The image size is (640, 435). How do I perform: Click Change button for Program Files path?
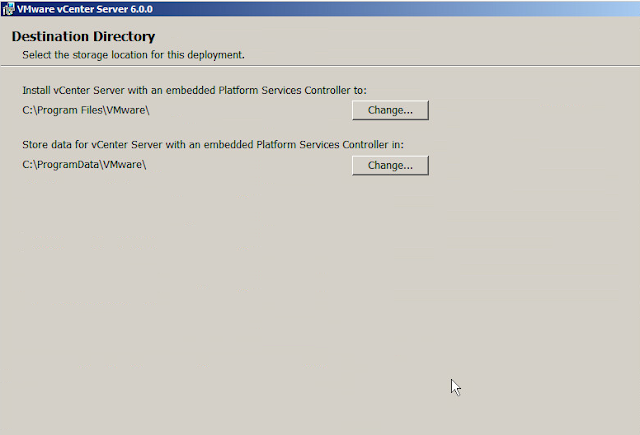(390, 110)
